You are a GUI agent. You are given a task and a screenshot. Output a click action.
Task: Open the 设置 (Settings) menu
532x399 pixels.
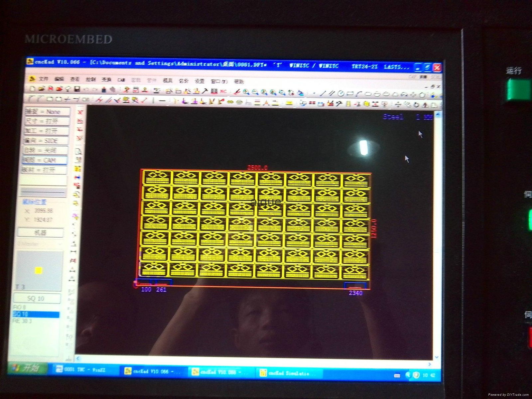[199, 81]
